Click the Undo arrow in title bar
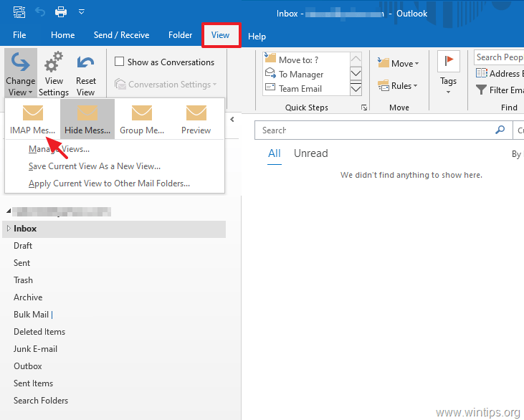 click(40, 12)
